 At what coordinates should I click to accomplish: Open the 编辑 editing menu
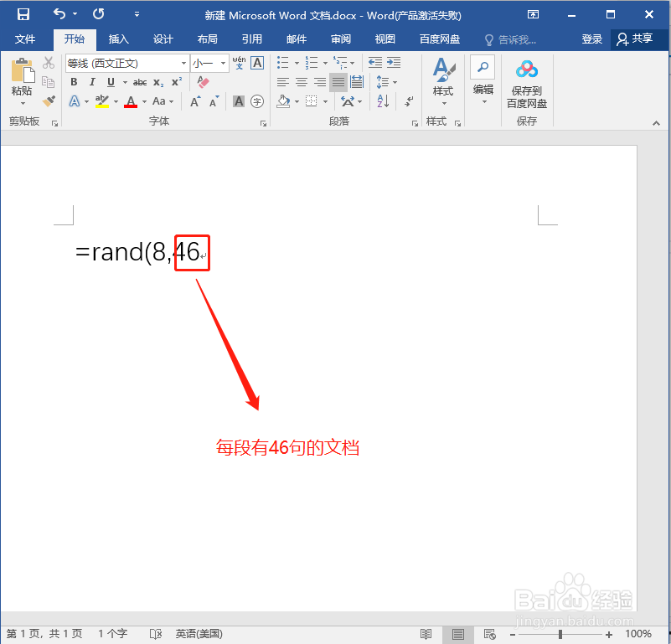[x=483, y=80]
